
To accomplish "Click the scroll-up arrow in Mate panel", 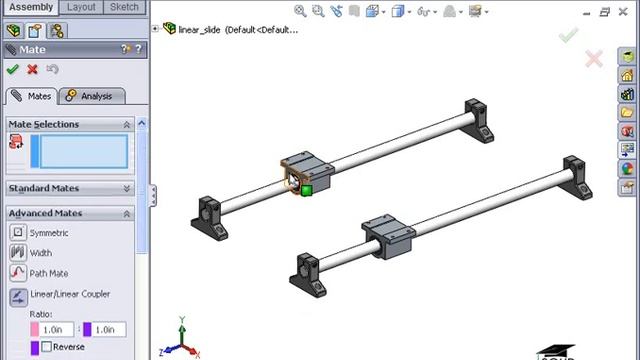I will (142, 123).
